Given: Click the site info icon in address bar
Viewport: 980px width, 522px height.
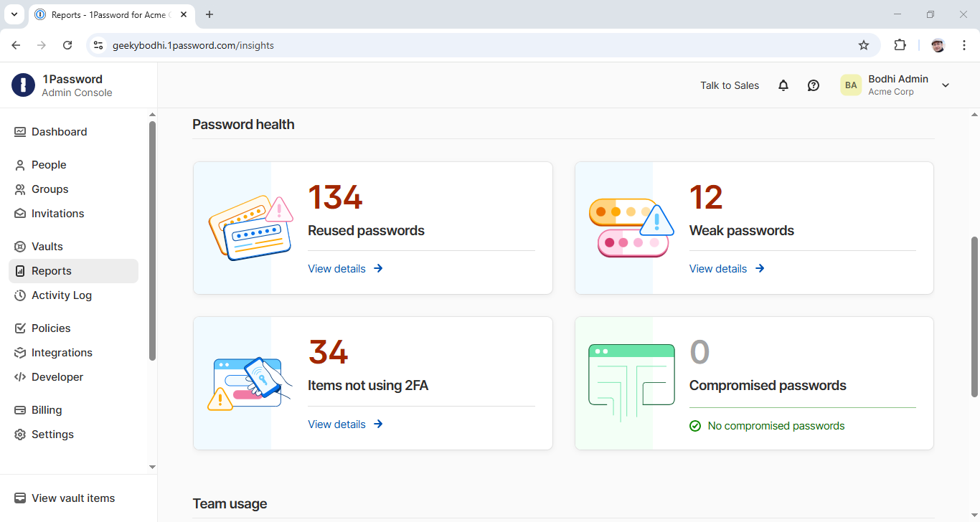Looking at the screenshot, I should click(99, 45).
